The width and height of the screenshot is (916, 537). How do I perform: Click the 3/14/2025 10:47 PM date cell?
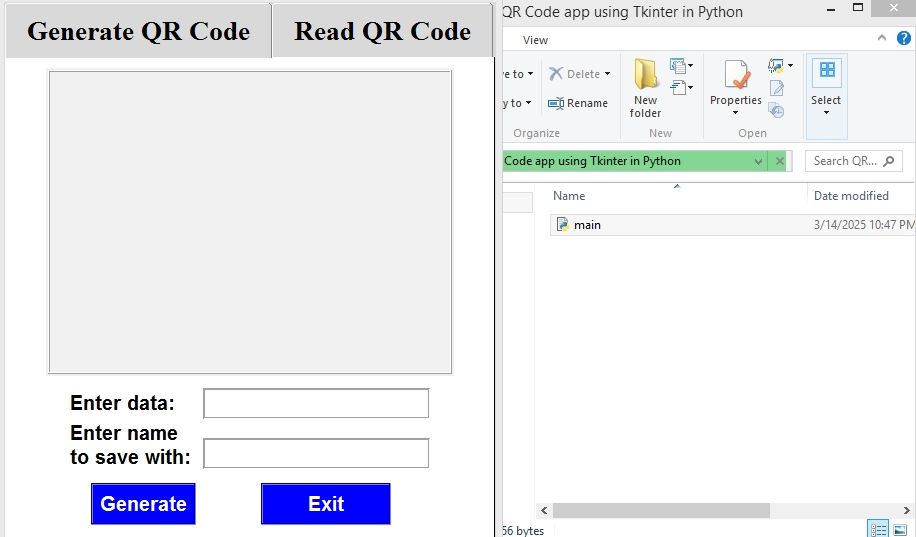[864, 225]
